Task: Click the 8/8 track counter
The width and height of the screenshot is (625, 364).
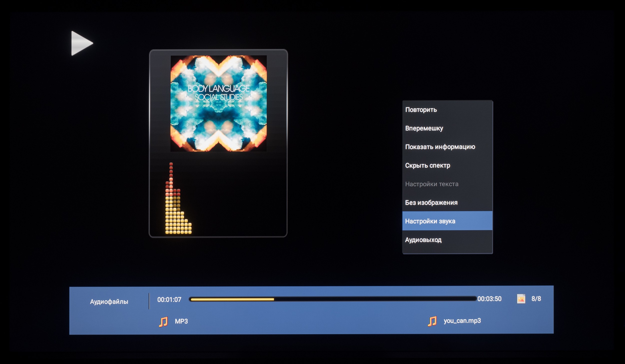Action: coord(536,299)
